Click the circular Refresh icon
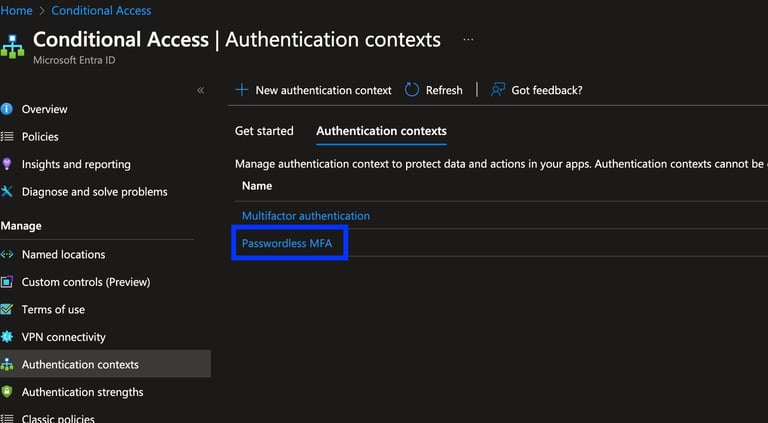 pyautogui.click(x=411, y=90)
